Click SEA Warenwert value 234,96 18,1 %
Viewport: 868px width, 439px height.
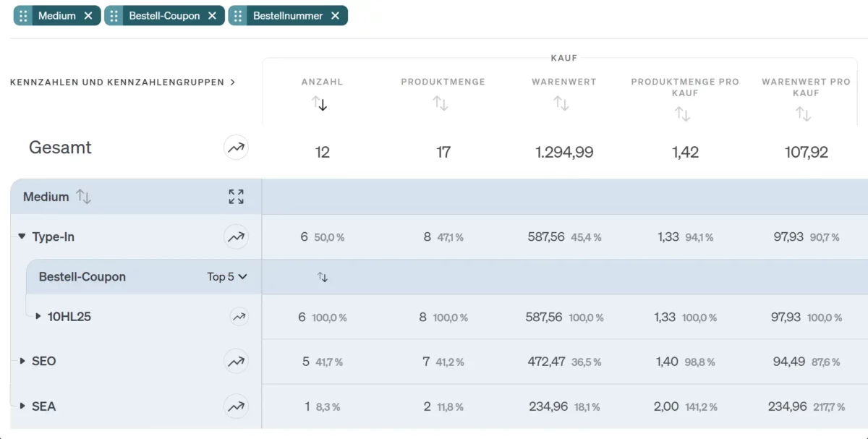pos(564,406)
